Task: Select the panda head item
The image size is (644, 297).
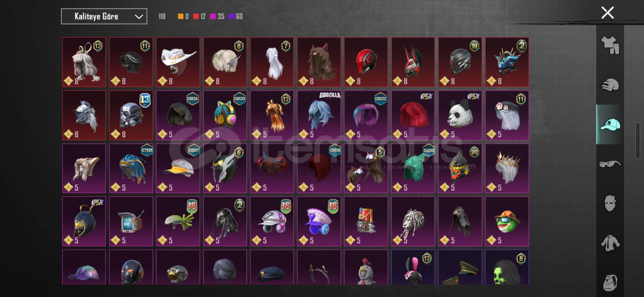Action: coord(460,115)
